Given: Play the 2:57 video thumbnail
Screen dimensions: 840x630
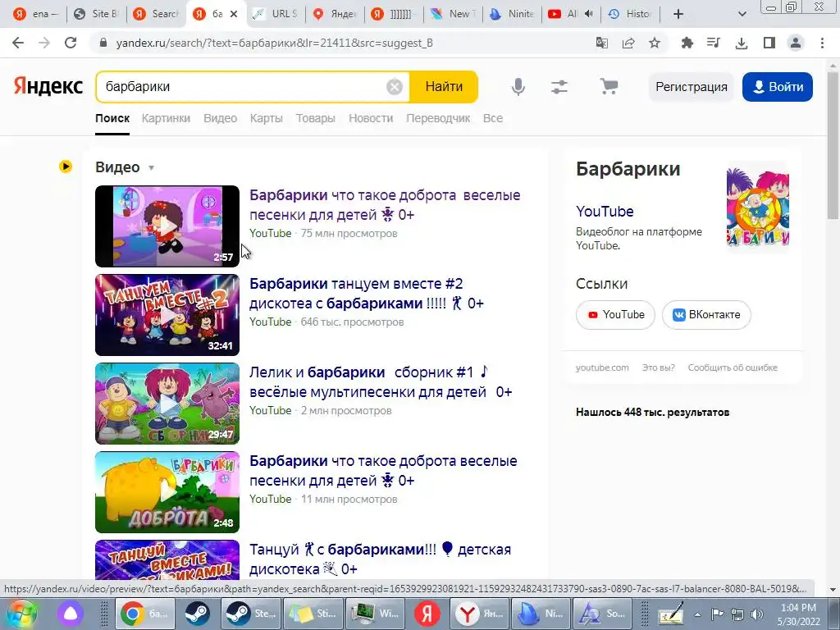Looking at the screenshot, I should 167,226.
